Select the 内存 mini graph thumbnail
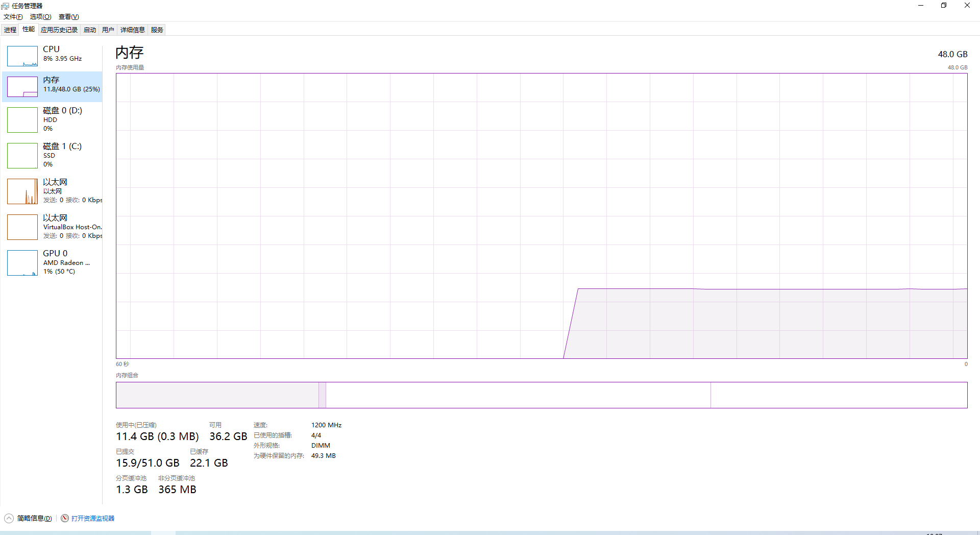Image resolution: width=980 pixels, height=535 pixels. [x=22, y=87]
